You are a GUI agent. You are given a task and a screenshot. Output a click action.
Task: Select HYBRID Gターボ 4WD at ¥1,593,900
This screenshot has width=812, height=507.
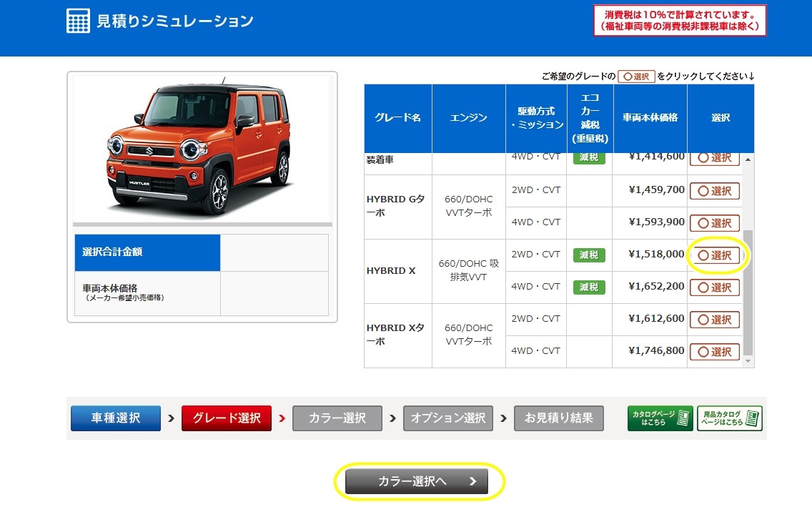point(715,223)
